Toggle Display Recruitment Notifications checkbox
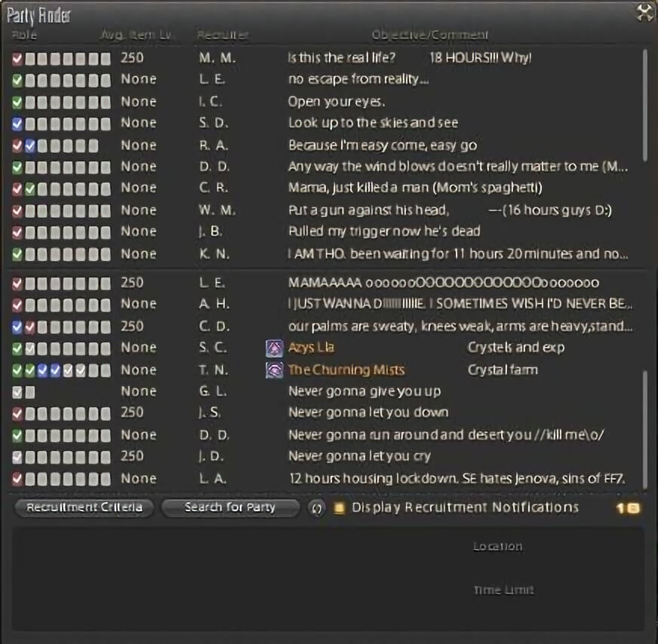658x644 pixels. point(339,508)
